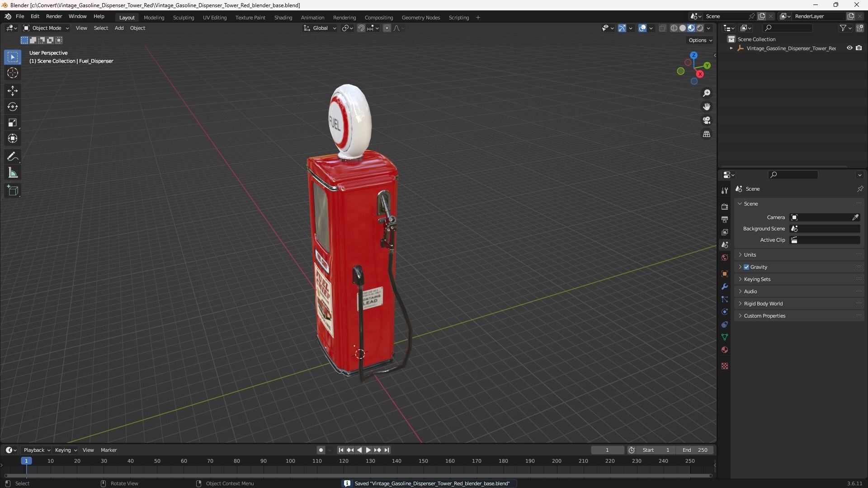
Task: Click the Zoom view icon in the viewport
Action: click(x=707, y=93)
